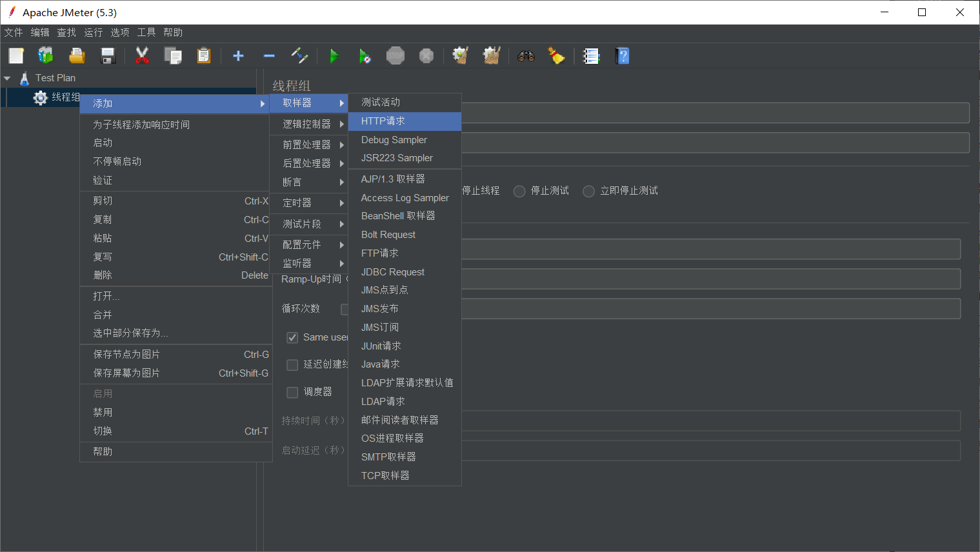Click the Function helper list icon
The image size is (980, 552).
tap(591, 56)
